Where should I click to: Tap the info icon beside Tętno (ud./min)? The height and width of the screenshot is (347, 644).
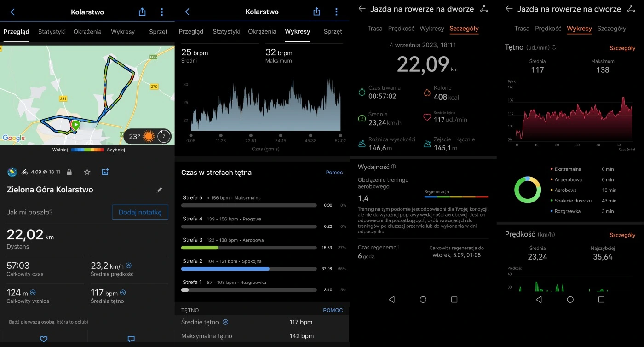tap(554, 47)
